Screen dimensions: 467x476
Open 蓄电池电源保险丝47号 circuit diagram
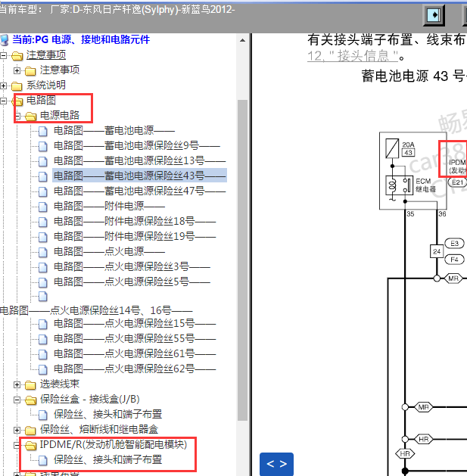[x=140, y=191]
